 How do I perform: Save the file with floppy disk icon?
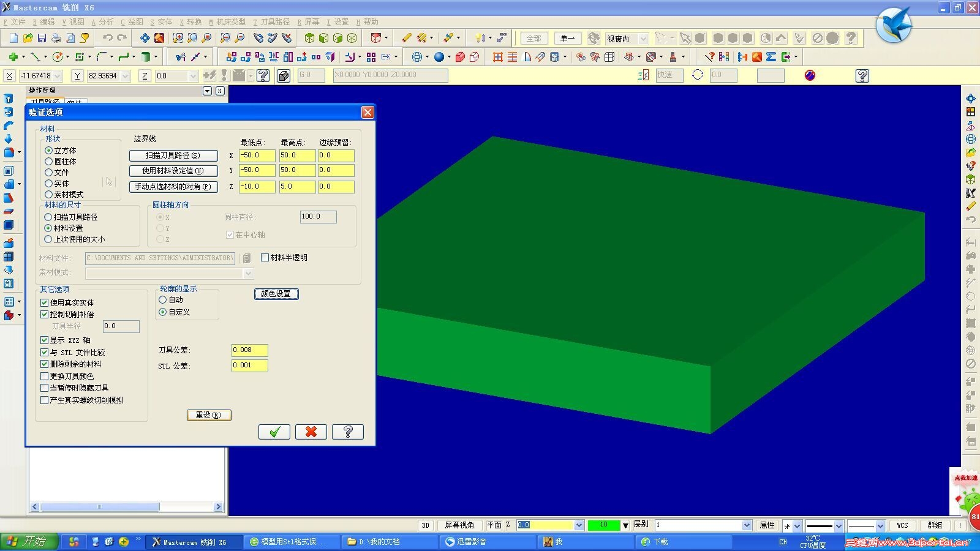tap(42, 38)
